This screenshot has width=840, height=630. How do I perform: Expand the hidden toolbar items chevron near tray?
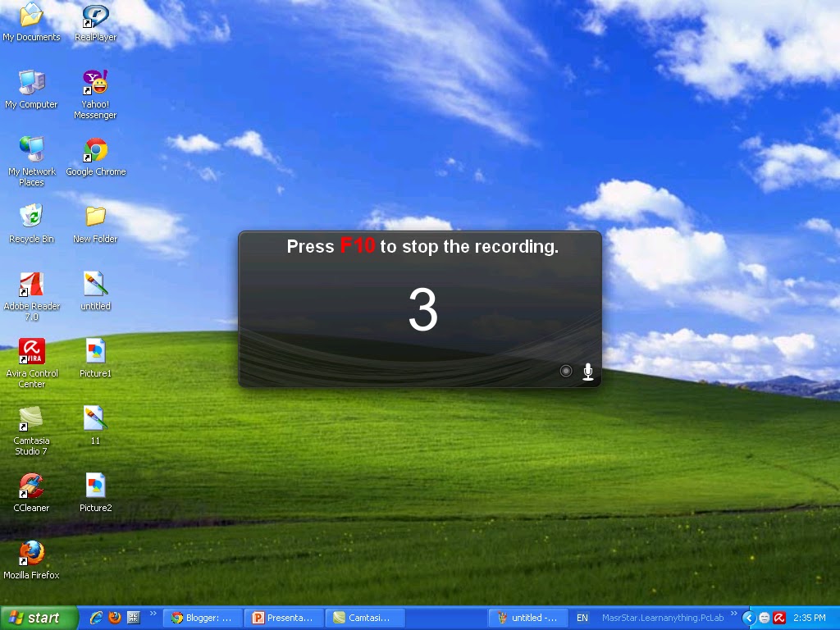[734, 614]
